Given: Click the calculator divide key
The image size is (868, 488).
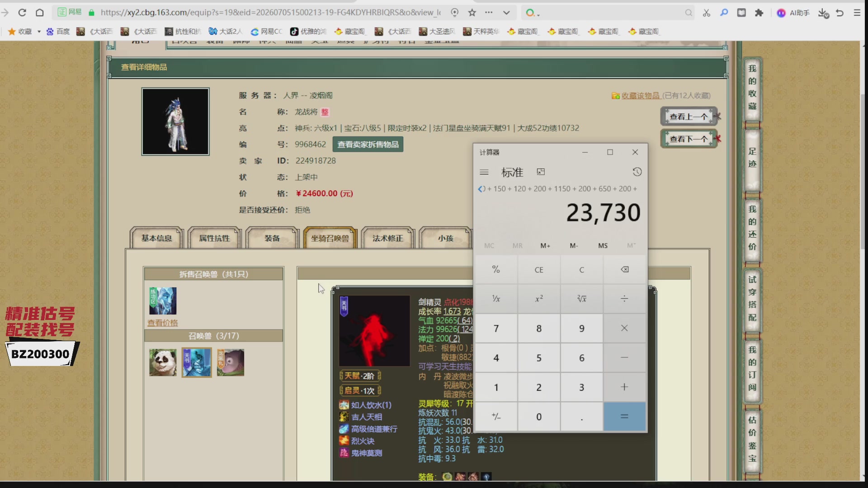Looking at the screenshot, I should click(624, 299).
